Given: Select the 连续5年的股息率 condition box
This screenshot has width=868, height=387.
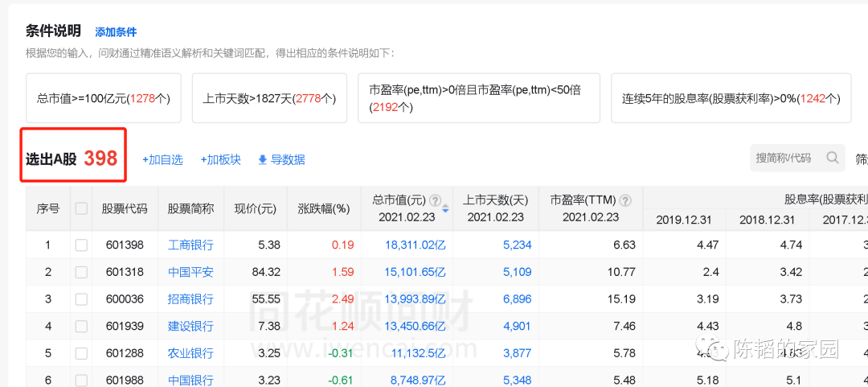Looking at the screenshot, I should 731,98.
